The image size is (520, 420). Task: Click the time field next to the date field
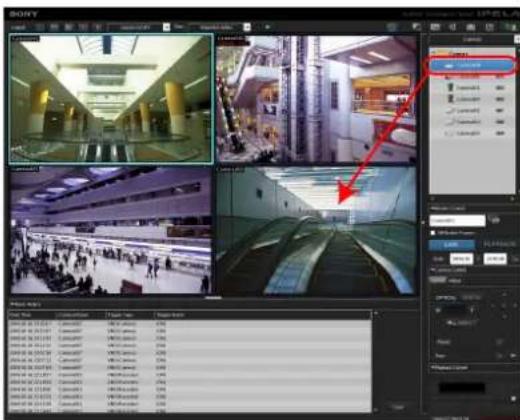[495, 259]
